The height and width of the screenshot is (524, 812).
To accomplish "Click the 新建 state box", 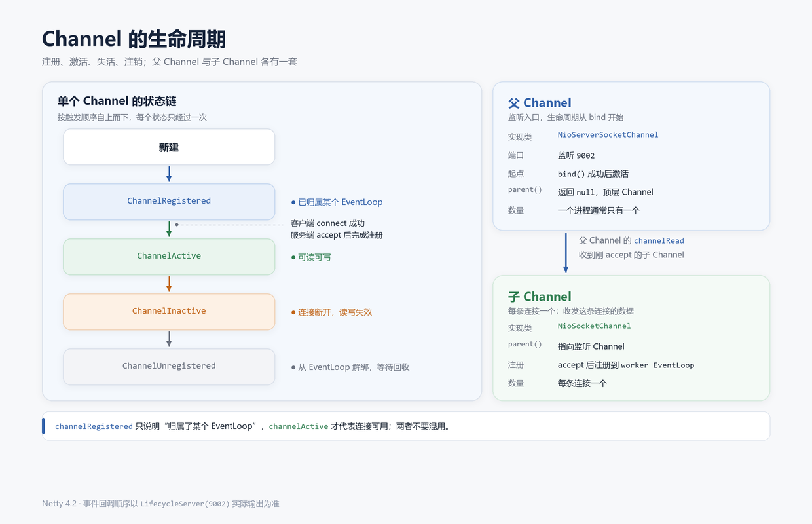I will (169, 147).
